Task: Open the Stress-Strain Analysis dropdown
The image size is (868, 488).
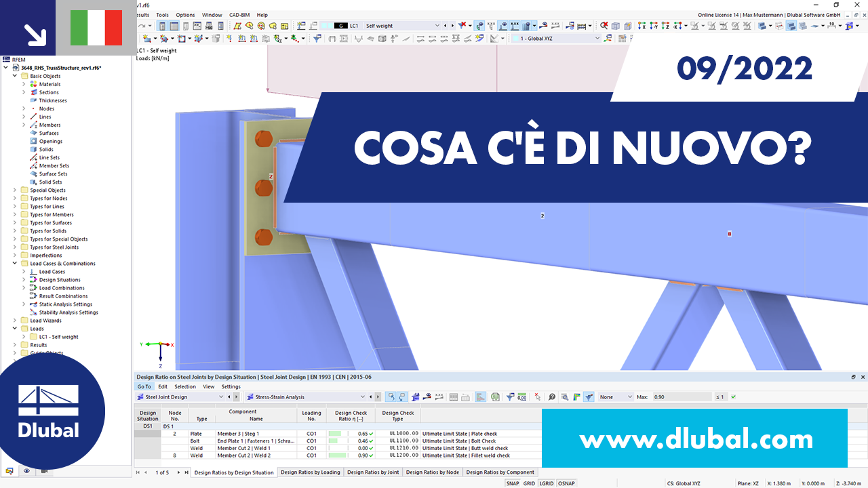Action: point(363,397)
